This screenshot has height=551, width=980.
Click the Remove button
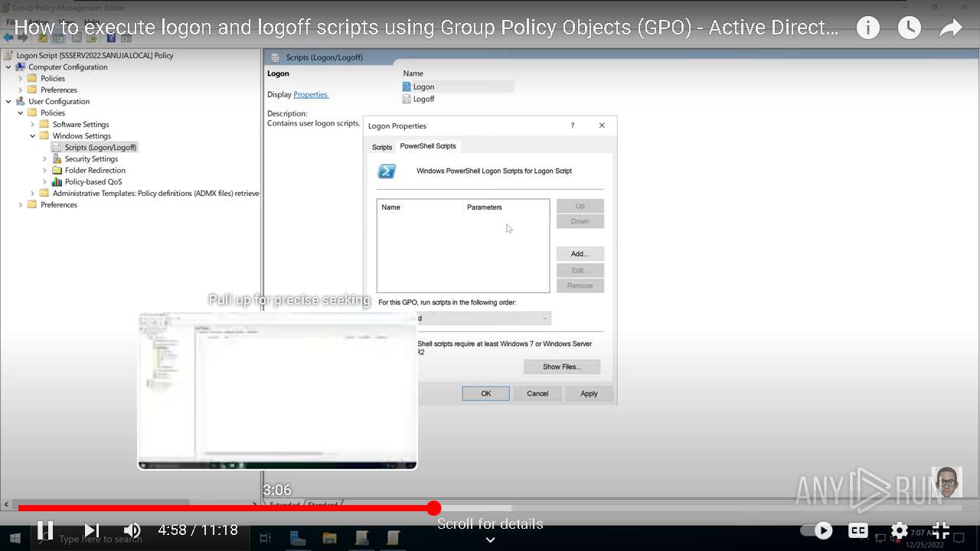(x=580, y=285)
